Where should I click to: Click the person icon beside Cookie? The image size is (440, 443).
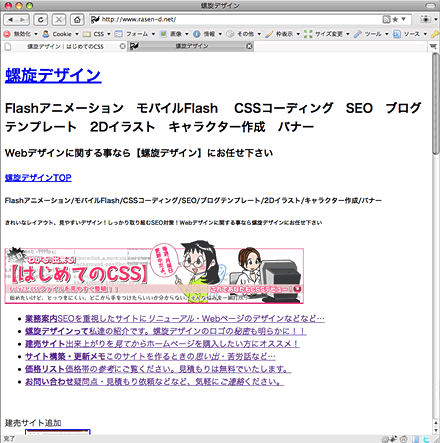tap(46, 34)
